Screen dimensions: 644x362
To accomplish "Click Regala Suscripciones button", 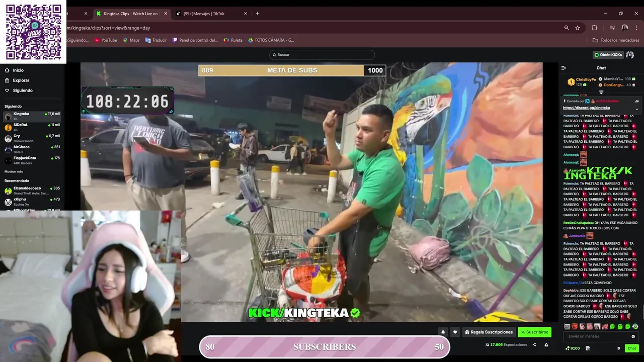I will [489, 332].
